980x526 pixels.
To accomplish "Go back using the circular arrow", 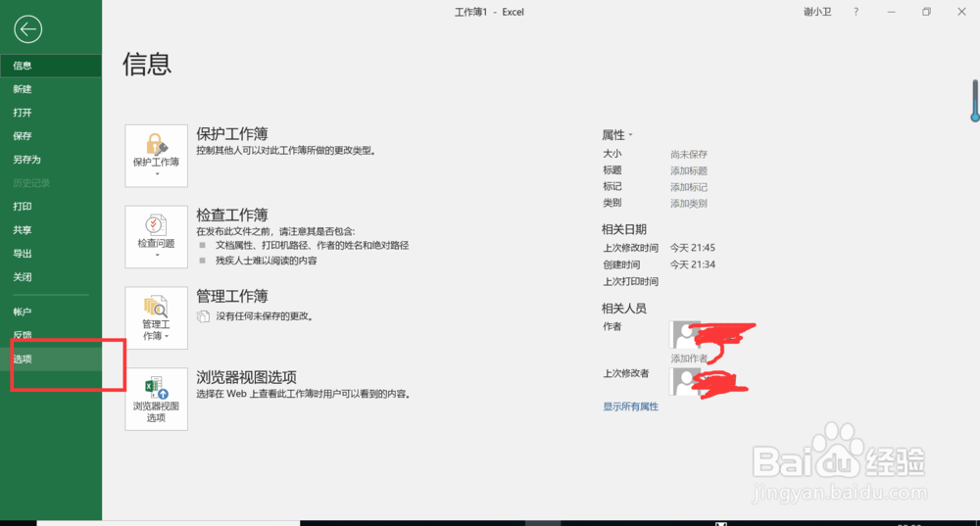I will (x=28, y=29).
